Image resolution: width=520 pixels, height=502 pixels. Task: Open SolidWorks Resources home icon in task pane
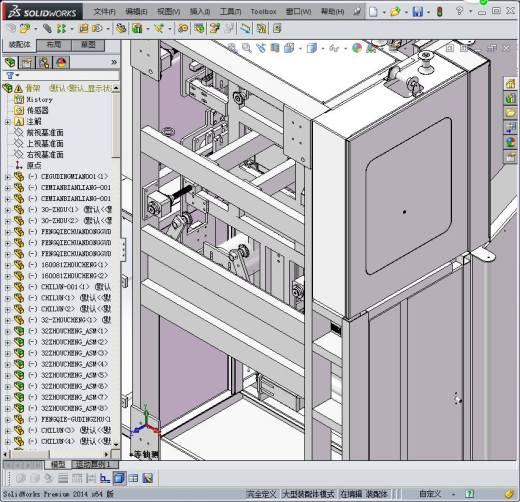pyautogui.click(x=510, y=83)
